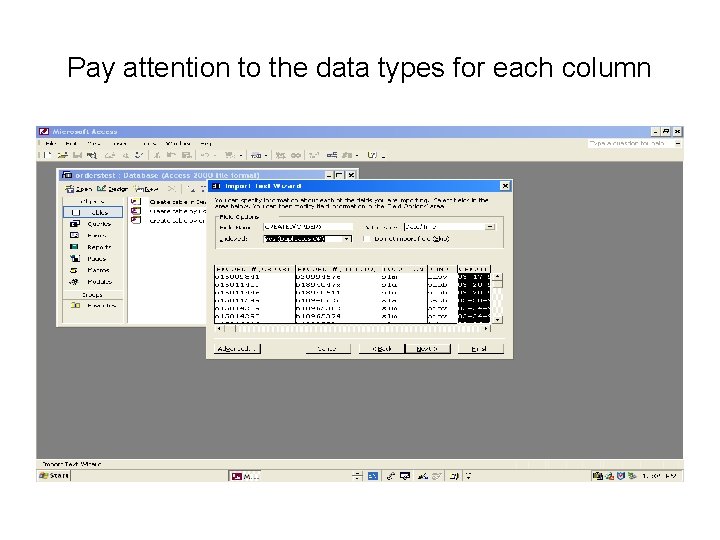Screen dimensions: 720x540
Task: Click the Windows Start button
Action: click(54, 476)
